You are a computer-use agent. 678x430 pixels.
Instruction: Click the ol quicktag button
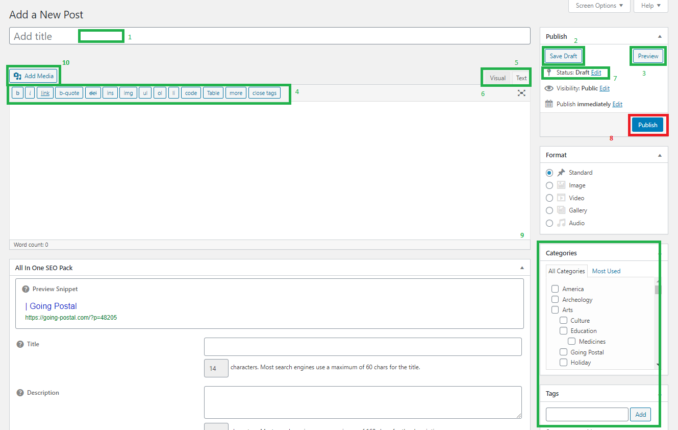pos(160,93)
